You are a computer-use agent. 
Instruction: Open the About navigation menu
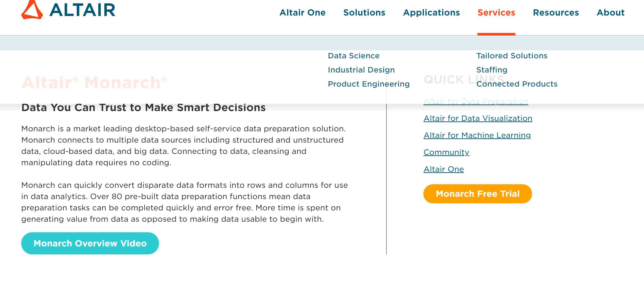tap(610, 12)
